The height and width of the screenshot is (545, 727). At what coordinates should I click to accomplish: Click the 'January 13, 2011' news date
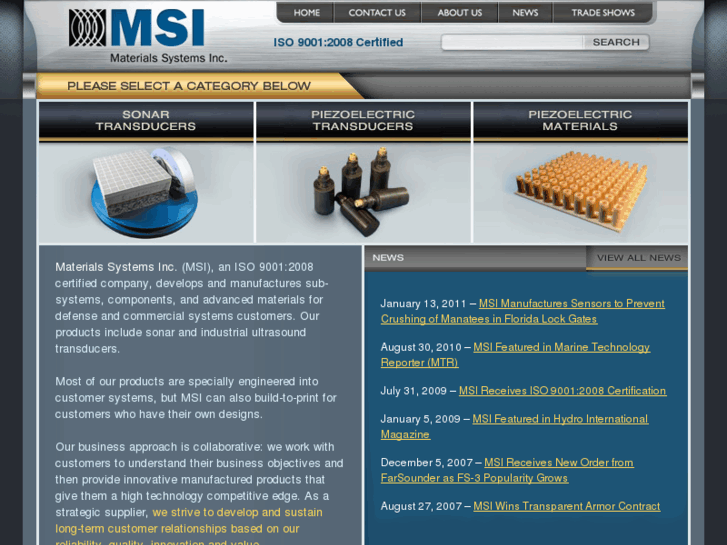423,304
